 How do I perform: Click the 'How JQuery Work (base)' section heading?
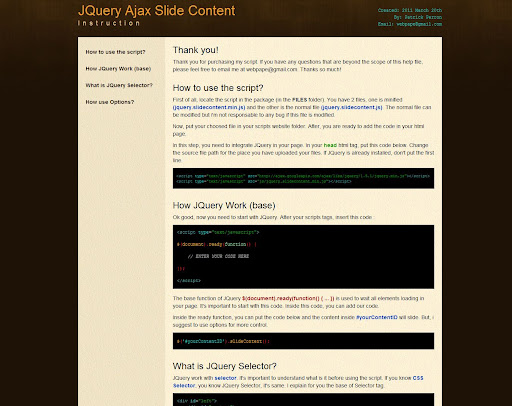click(x=224, y=205)
